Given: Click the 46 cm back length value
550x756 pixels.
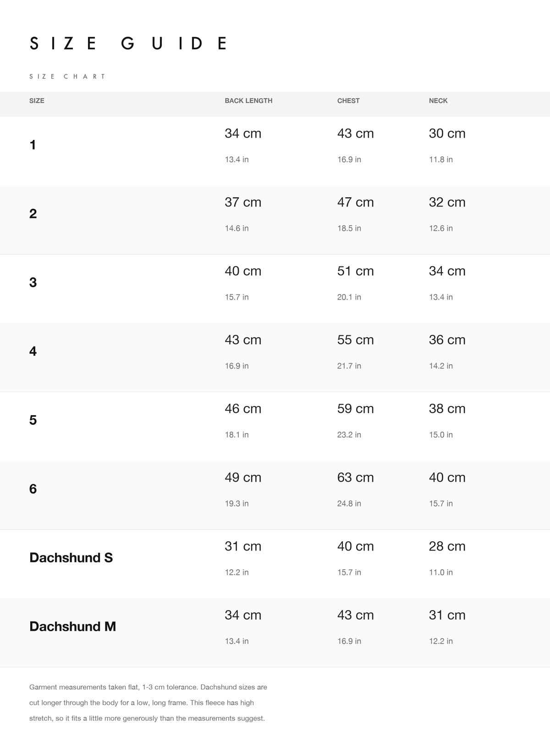Looking at the screenshot, I should pyautogui.click(x=243, y=409).
